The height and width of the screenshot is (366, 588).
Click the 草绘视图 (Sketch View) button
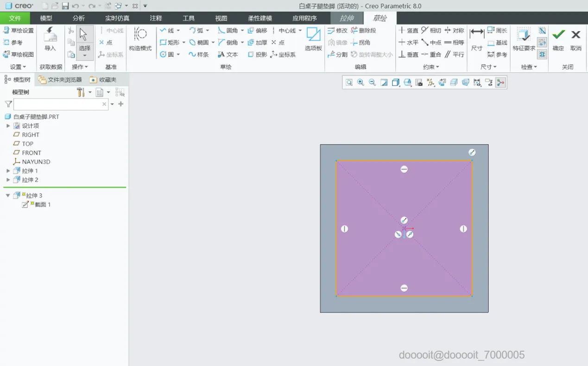18,55
